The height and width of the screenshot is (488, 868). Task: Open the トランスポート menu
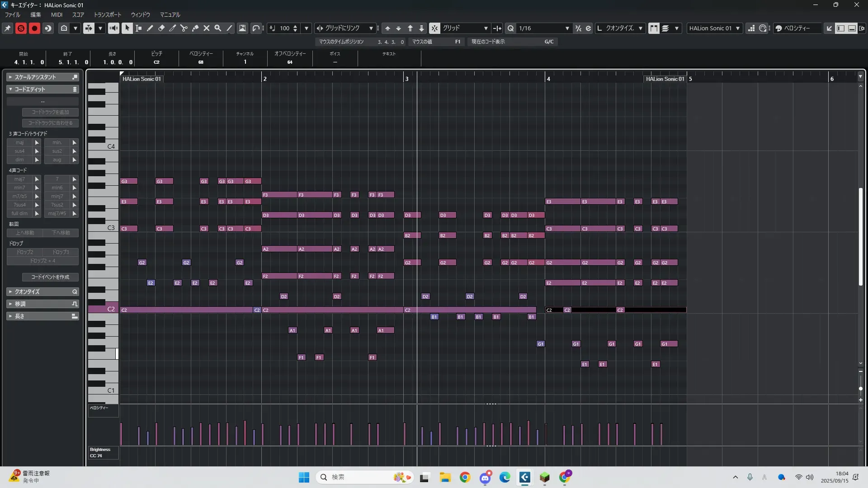pyautogui.click(x=107, y=14)
